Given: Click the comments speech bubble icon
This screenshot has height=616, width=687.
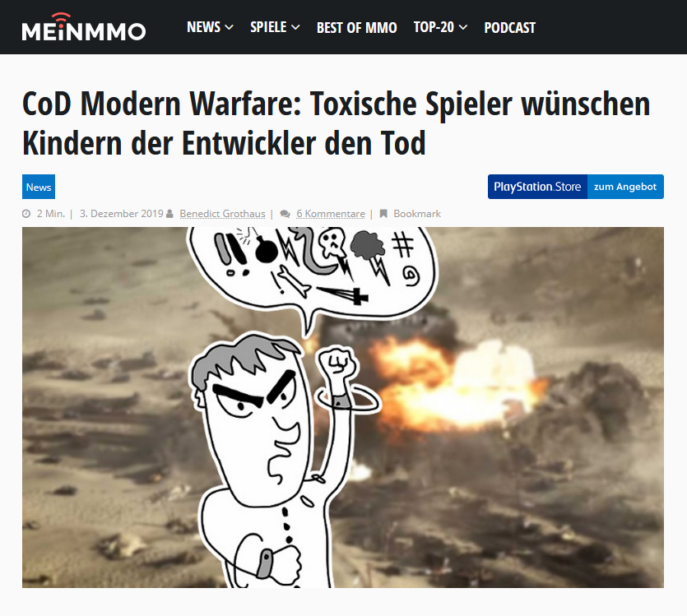Looking at the screenshot, I should click(x=285, y=214).
